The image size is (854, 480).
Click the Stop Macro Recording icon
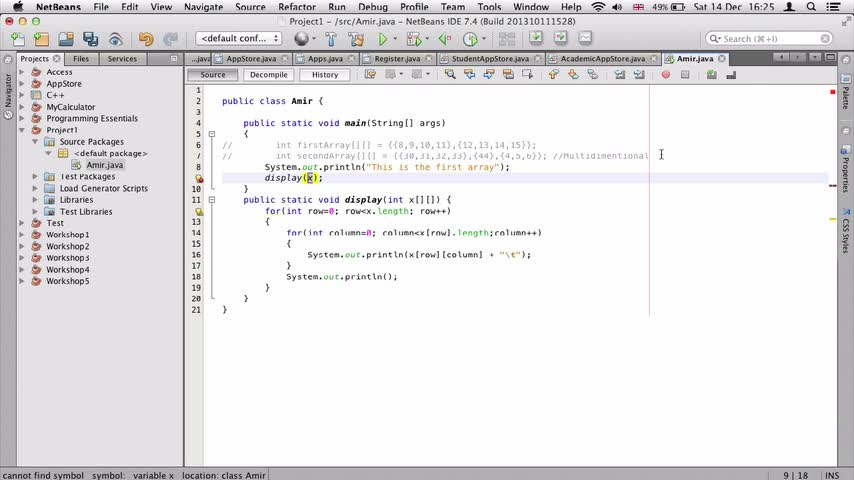click(x=685, y=75)
